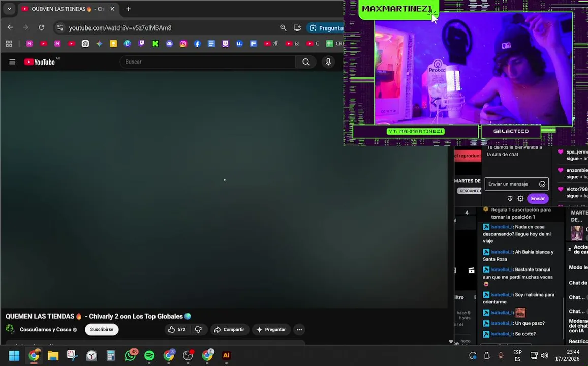The width and height of the screenshot is (588, 366).
Task: Open site information icon in address bar
Action: tap(60, 28)
